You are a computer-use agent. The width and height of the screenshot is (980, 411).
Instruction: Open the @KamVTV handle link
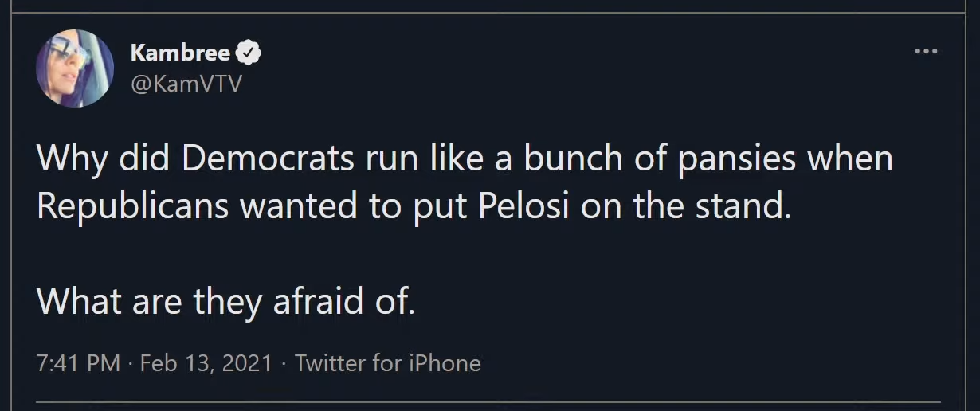point(186,84)
